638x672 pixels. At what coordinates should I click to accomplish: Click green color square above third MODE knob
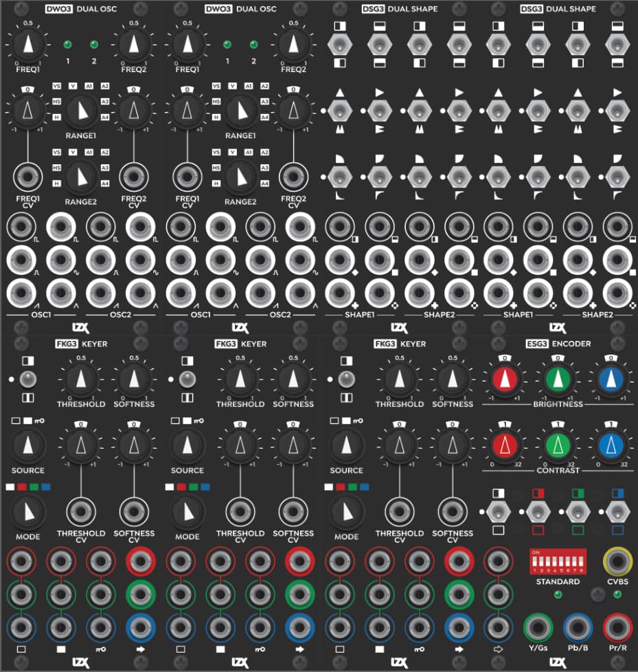pyautogui.click(x=352, y=487)
